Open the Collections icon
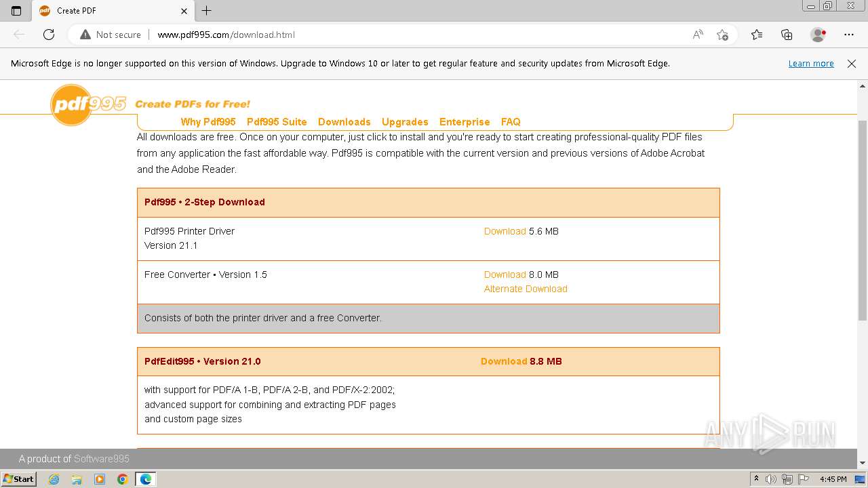This screenshot has height=488, width=868. 787,35
